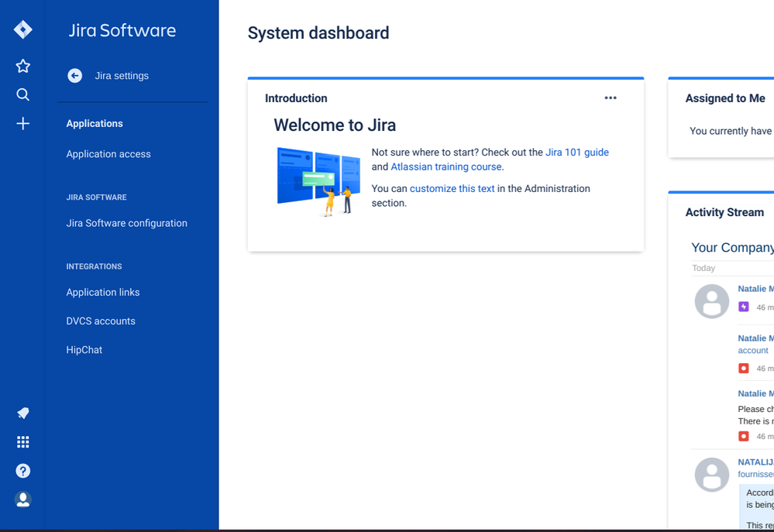Open search with the magnifier icon
This screenshot has height=532, width=774.
point(22,94)
